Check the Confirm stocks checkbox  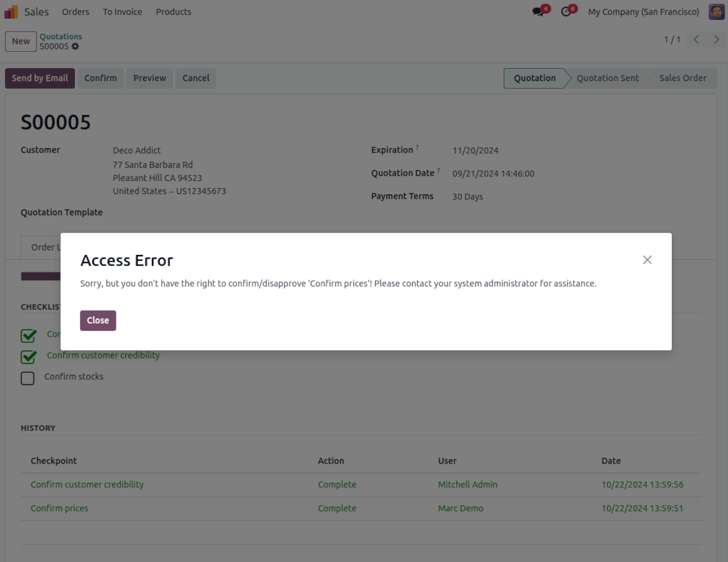point(28,378)
